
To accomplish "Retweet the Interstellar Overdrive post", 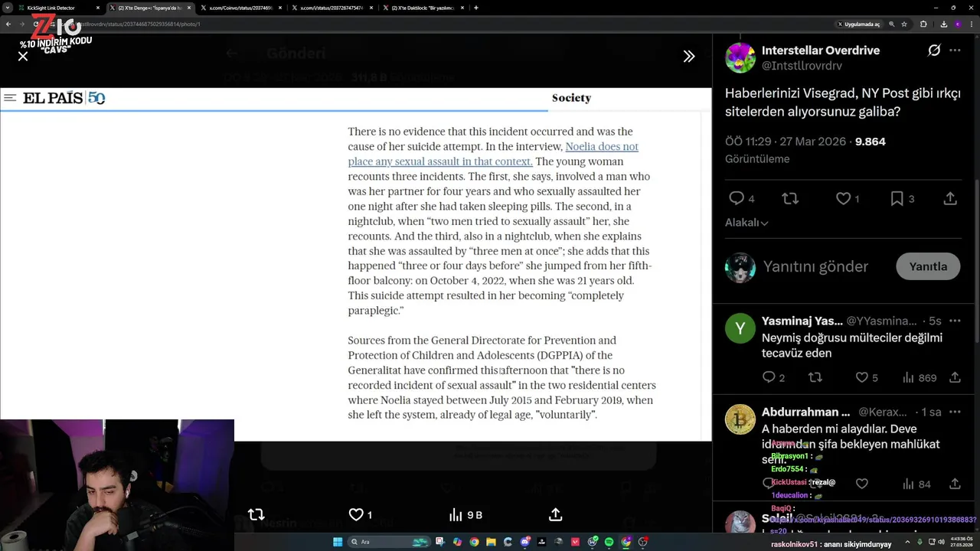I will 790,199.
